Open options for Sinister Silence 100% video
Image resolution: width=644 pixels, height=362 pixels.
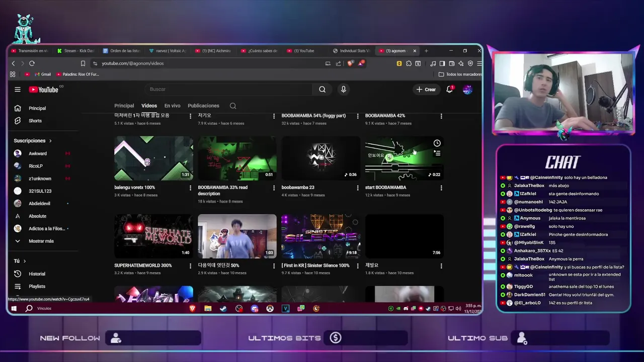[x=358, y=265]
